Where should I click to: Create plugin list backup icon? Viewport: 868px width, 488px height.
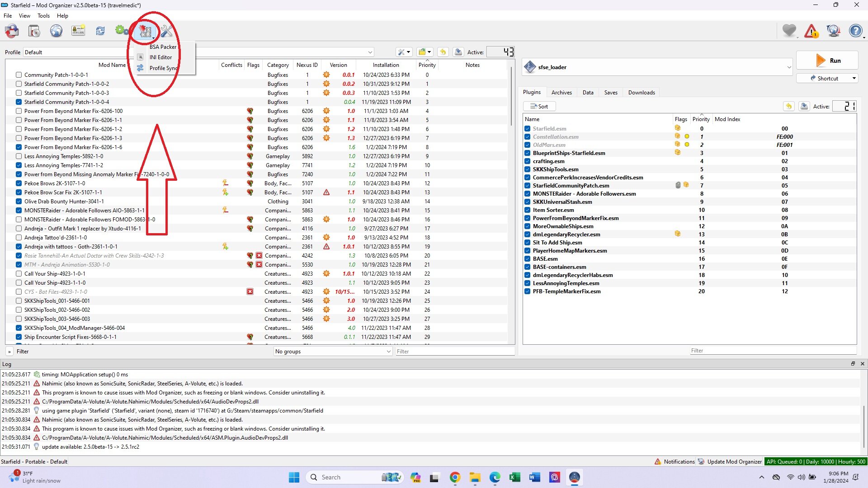[804, 106]
